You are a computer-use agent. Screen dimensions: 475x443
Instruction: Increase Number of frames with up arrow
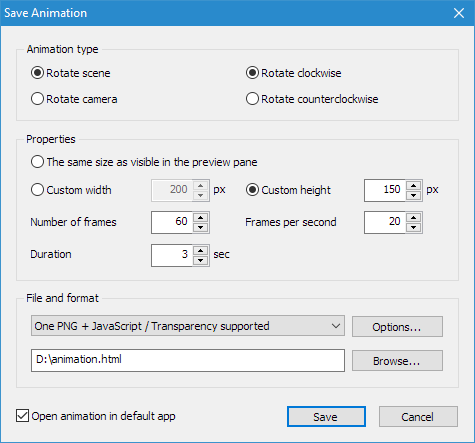pyautogui.click(x=200, y=218)
